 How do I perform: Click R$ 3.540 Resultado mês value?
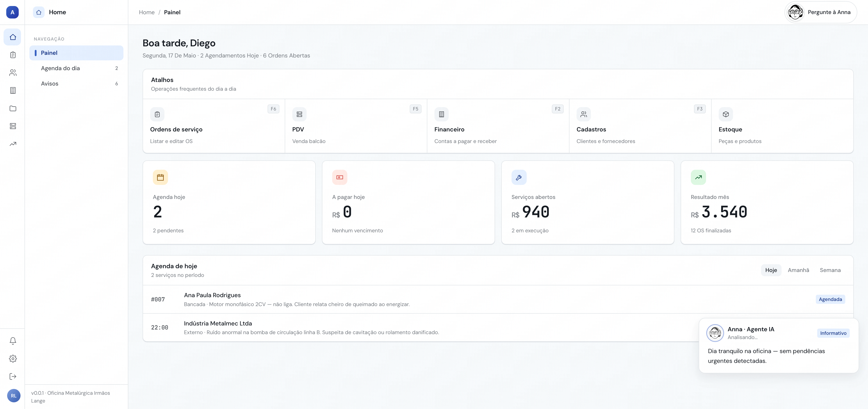tap(719, 212)
